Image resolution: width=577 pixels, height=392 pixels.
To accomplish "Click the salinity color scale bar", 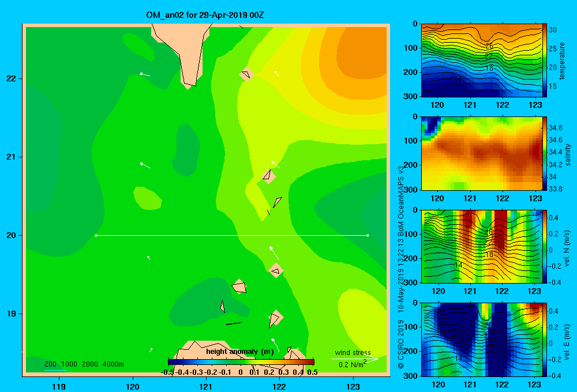I will (545, 153).
